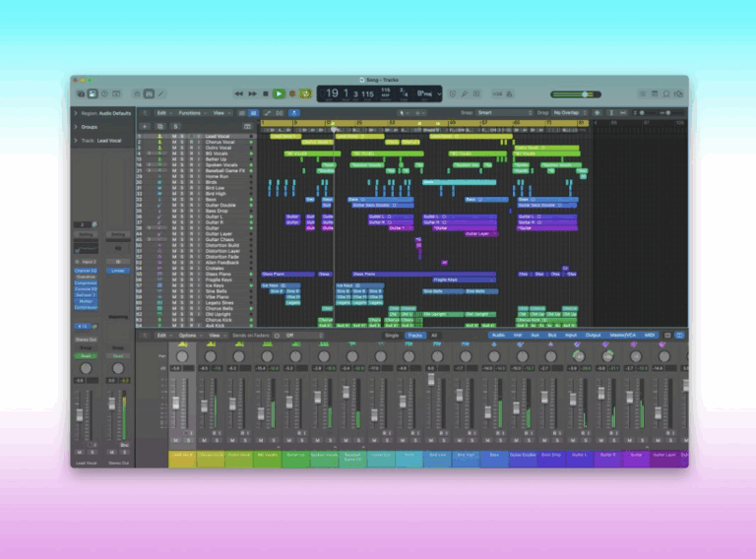Solo the Chorus Vocal track
The image size is (756, 559).
point(182,142)
